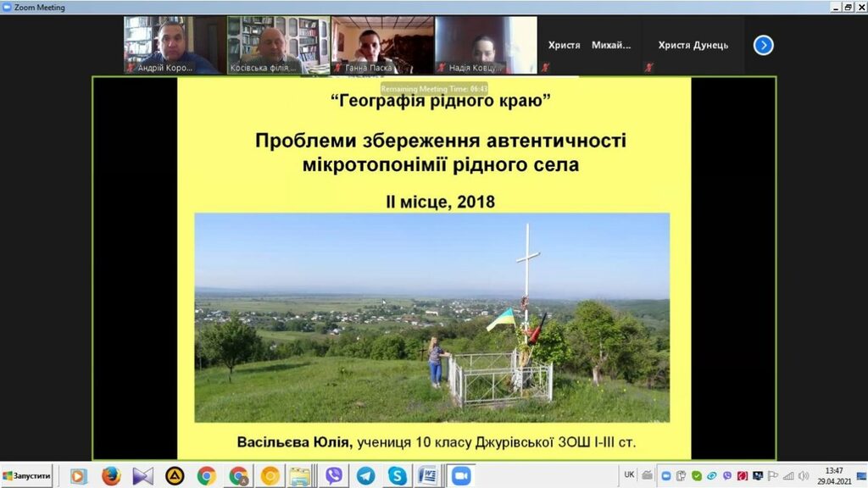Select the Косівська філія participant video
The image size is (868, 488).
278,45
